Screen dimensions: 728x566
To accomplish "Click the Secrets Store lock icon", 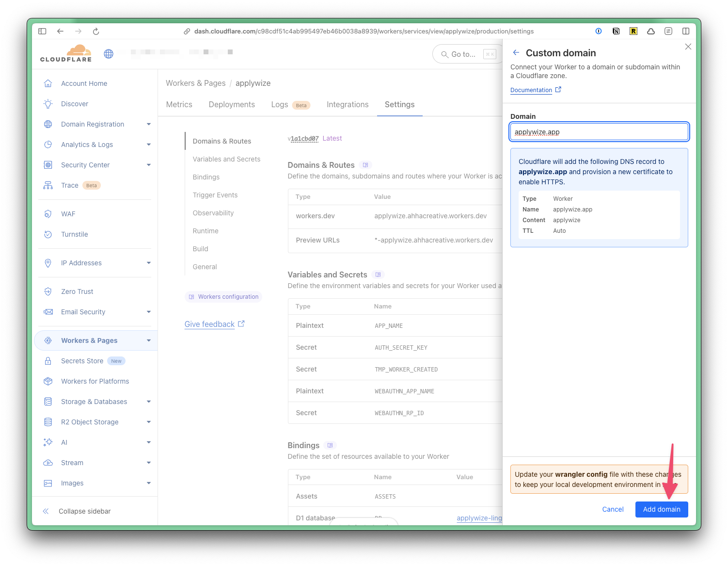I will coord(48,361).
